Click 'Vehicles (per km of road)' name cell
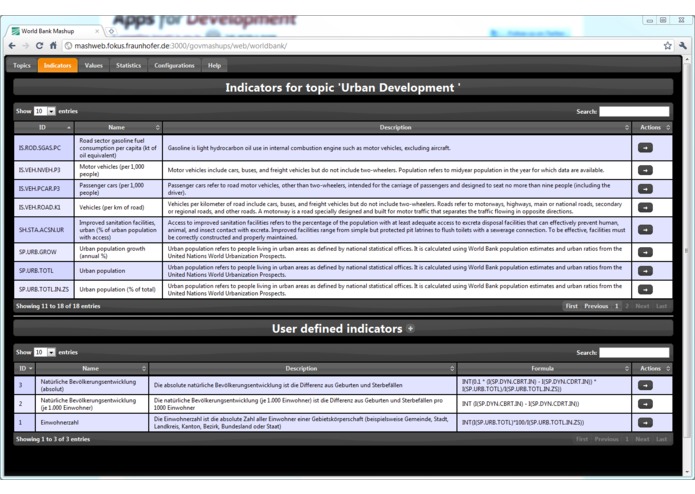The width and height of the screenshot is (695, 494). tap(118, 207)
